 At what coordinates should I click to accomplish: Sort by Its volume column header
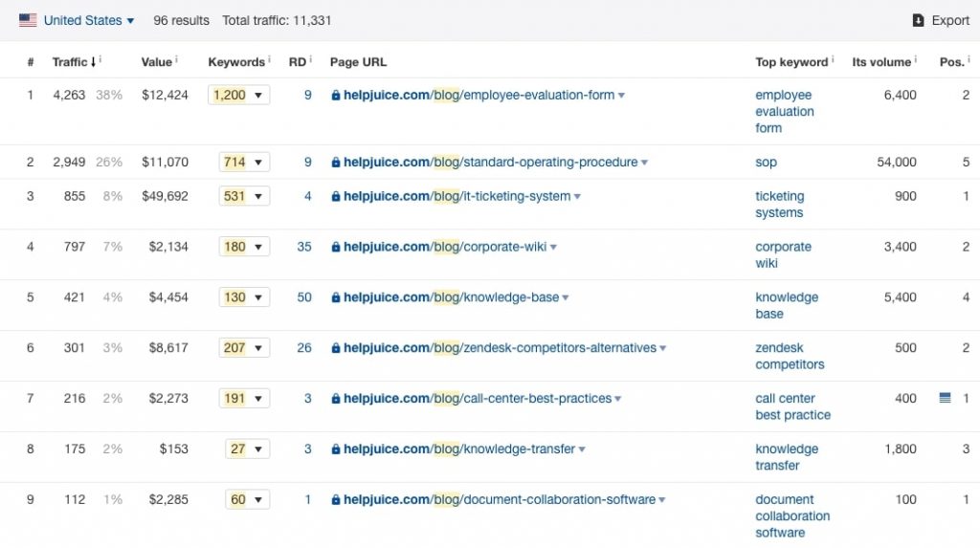click(x=881, y=62)
